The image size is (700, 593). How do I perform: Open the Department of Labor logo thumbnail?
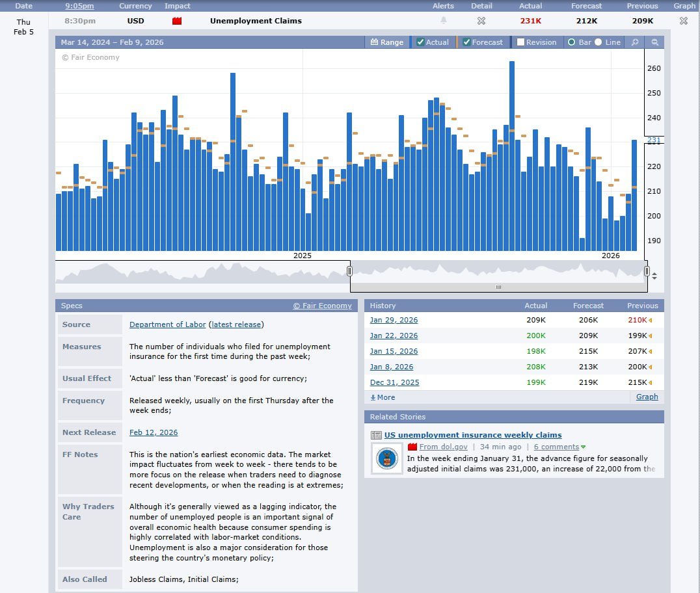[x=387, y=459]
